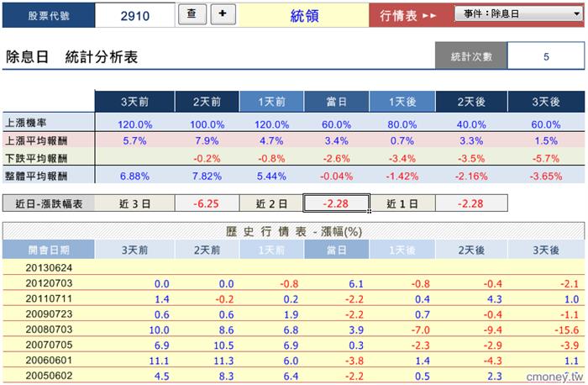
Task: Select the 當日 header in the statistics table
Action: pos(336,102)
